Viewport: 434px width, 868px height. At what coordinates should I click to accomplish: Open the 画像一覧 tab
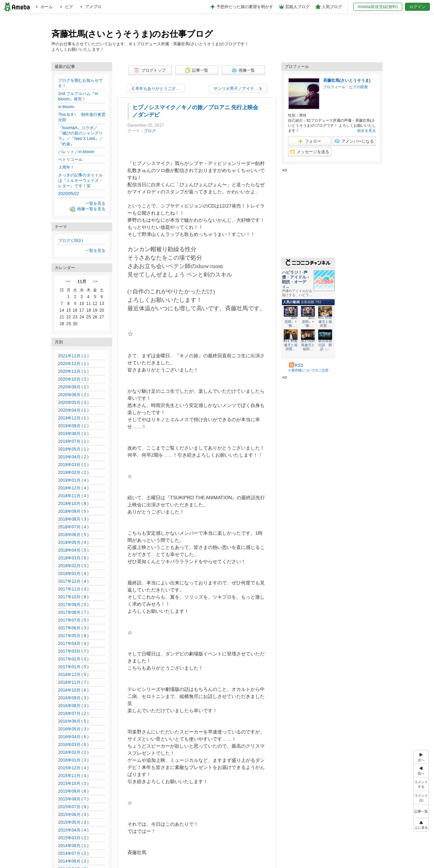pos(243,70)
